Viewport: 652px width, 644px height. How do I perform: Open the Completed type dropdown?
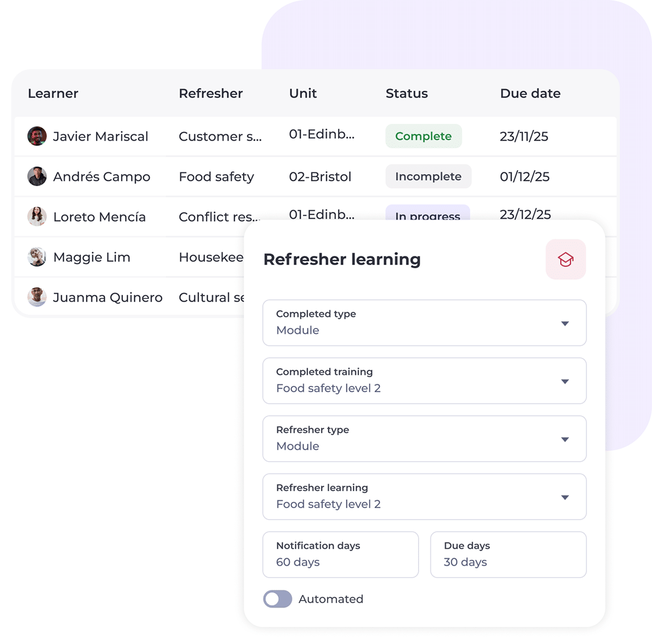pyautogui.click(x=424, y=323)
